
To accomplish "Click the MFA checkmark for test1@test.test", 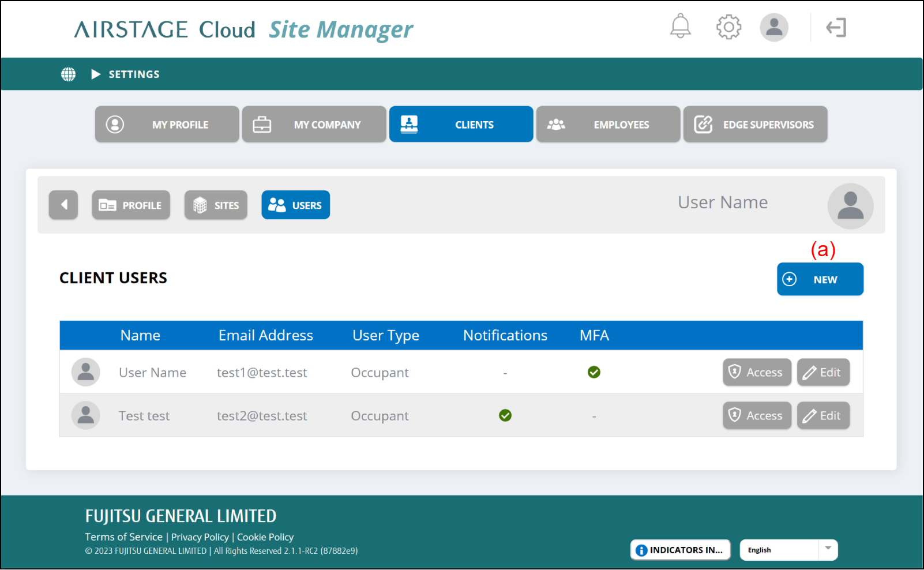I will click(x=594, y=372).
